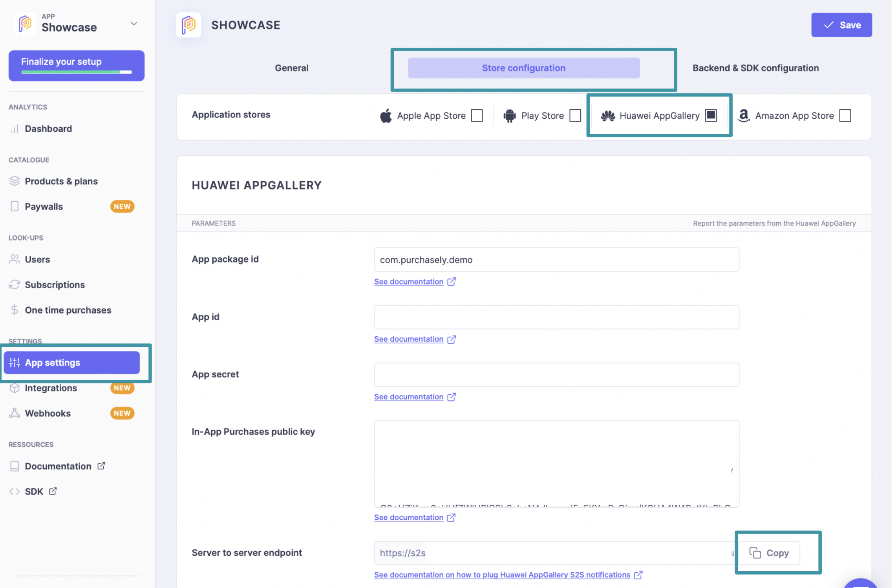
Task: Click external-link icon under App id
Action: point(452,339)
